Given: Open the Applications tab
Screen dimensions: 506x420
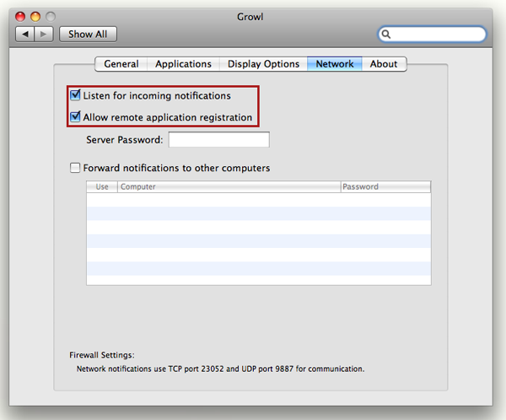Looking at the screenshot, I should 183,64.
